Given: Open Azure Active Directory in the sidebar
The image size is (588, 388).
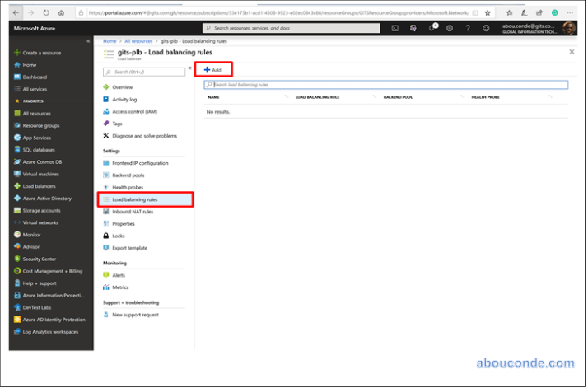Looking at the screenshot, I should point(46,199).
